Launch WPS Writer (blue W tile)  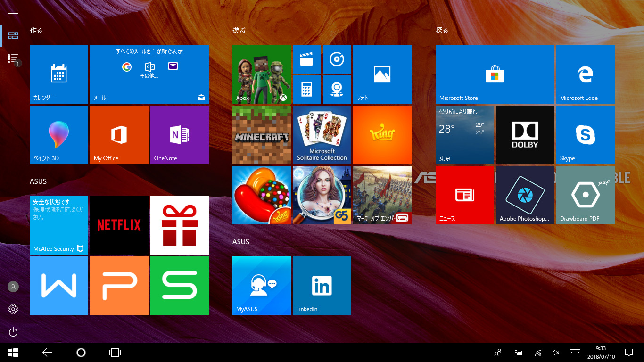pos(59,286)
